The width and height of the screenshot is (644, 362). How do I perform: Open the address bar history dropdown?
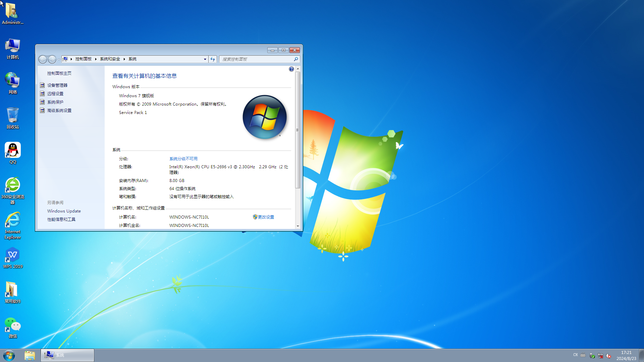[205, 59]
